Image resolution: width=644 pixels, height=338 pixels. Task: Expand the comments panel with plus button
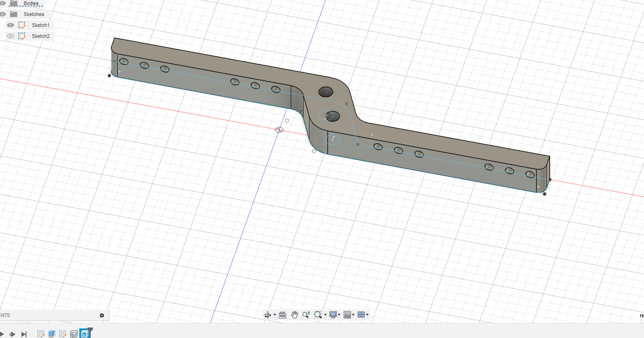[102, 315]
